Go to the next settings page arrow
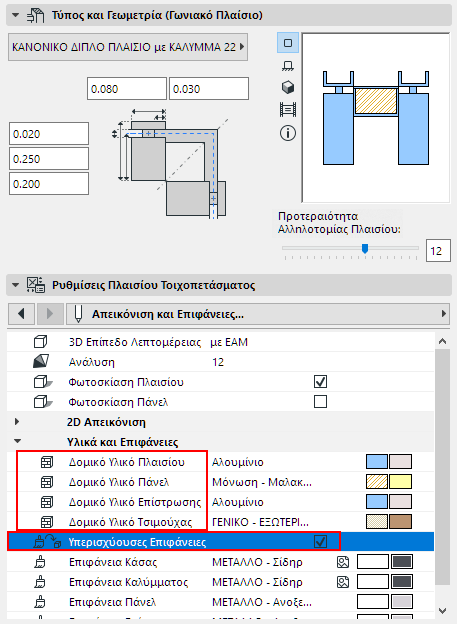The width and height of the screenshot is (457, 624). pyautogui.click(x=50, y=314)
